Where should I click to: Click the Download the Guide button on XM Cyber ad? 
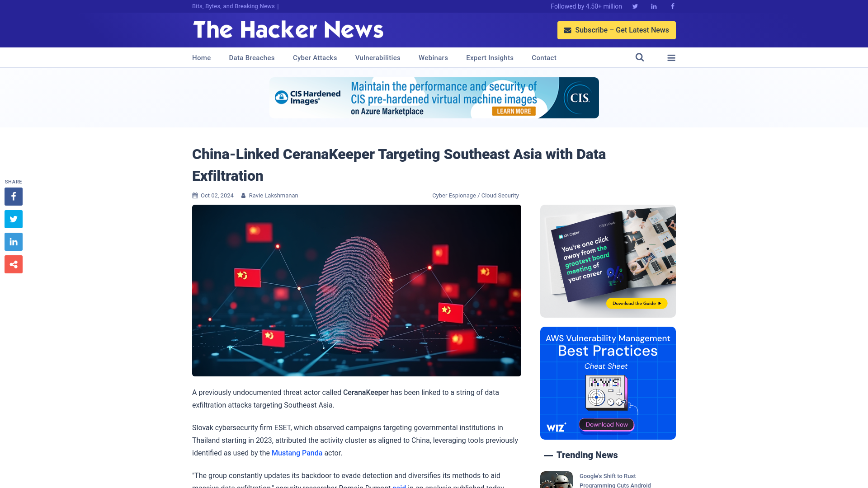(636, 303)
